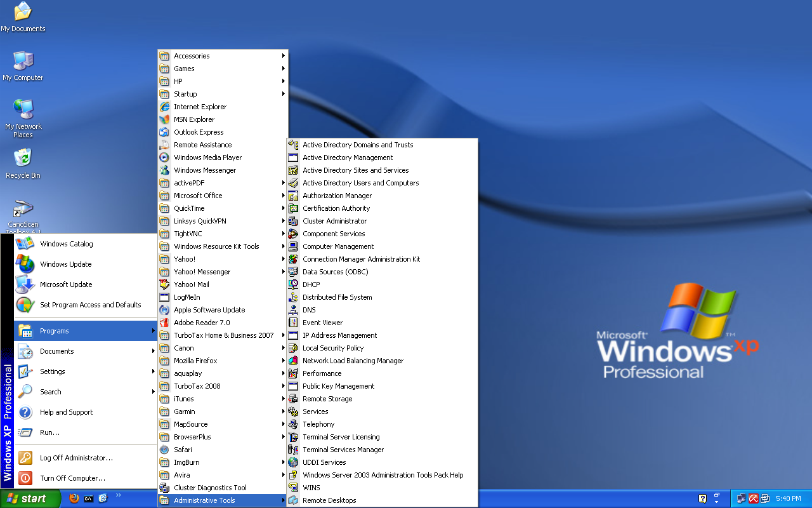Click the Outlook Express icon
This screenshot has width=812, height=508.
[165, 132]
